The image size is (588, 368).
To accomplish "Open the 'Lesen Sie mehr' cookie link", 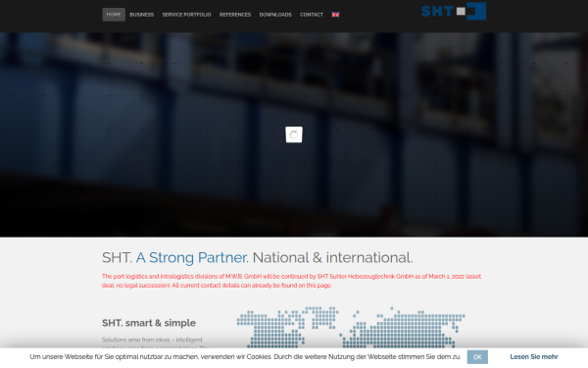I will click(x=534, y=357).
